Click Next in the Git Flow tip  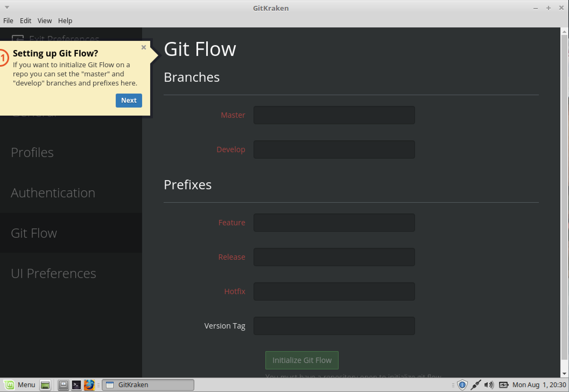[x=129, y=100]
